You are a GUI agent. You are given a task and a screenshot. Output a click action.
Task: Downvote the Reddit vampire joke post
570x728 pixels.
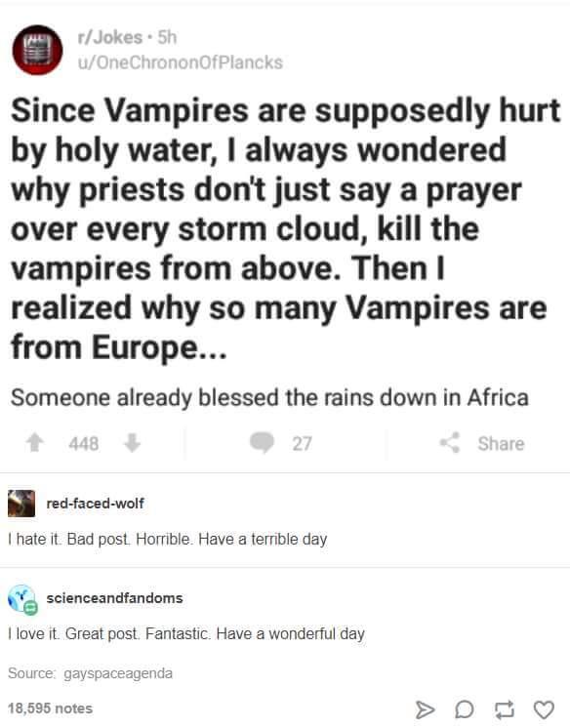pos(133,442)
